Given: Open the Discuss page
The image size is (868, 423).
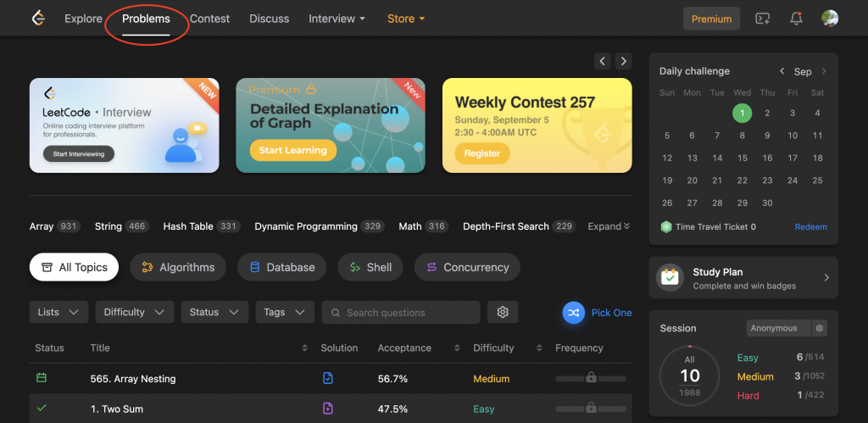Looking at the screenshot, I should pyautogui.click(x=269, y=19).
